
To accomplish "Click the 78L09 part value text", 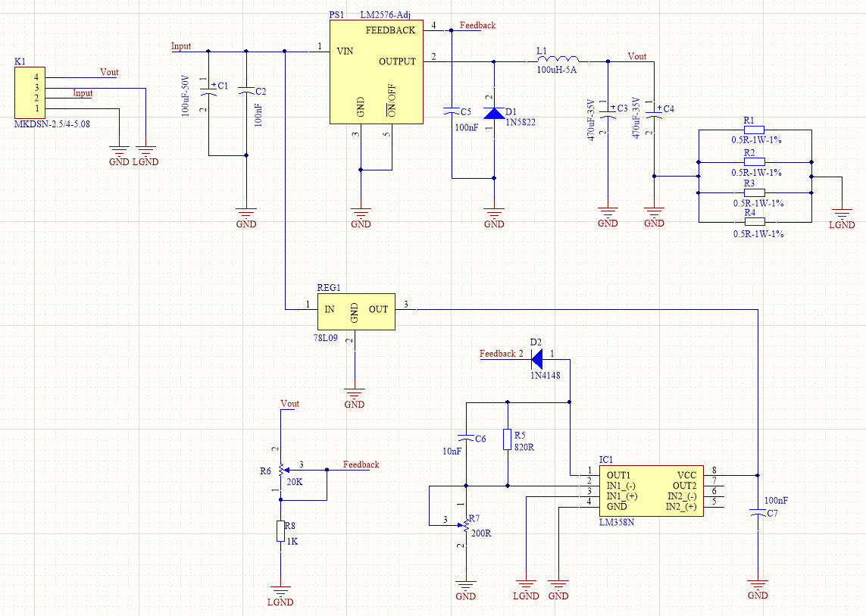I will [325, 338].
